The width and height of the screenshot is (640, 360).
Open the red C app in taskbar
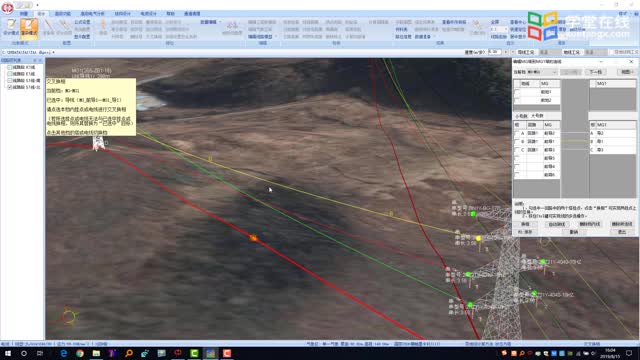(227, 353)
